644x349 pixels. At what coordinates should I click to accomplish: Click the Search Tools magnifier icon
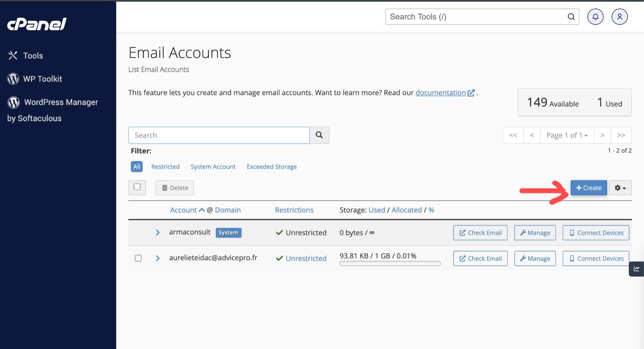[x=571, y=17]
